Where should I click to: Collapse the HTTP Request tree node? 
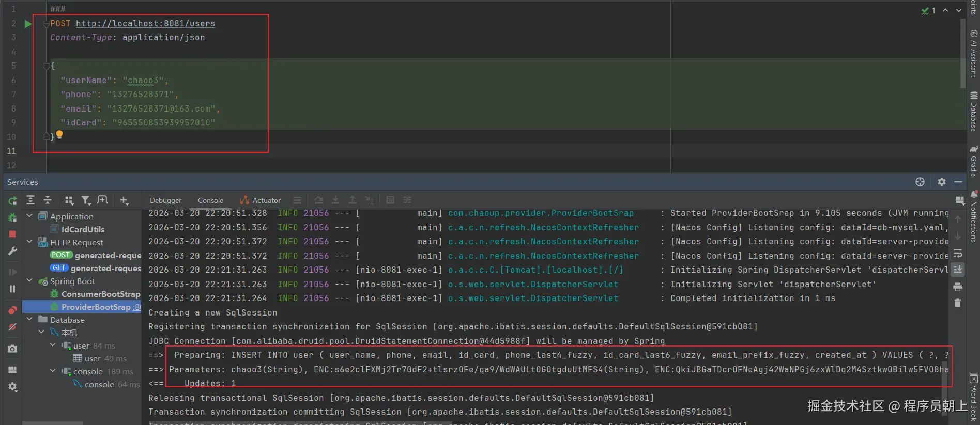click(29, 242)
